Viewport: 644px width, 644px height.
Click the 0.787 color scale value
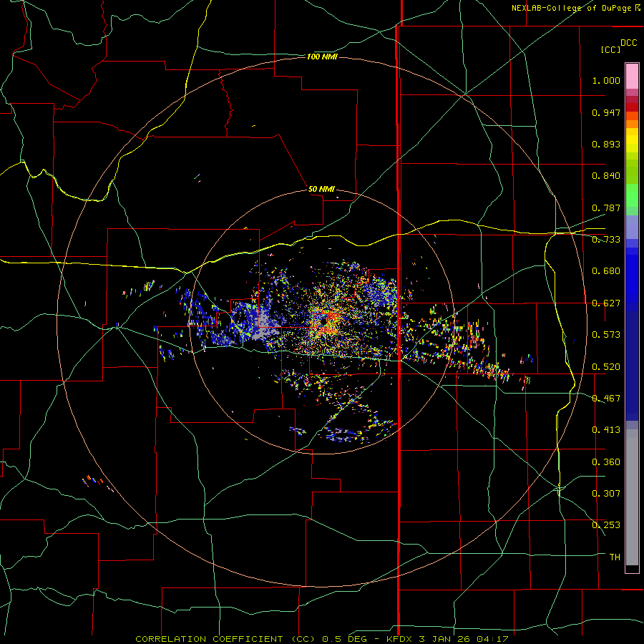606,208
